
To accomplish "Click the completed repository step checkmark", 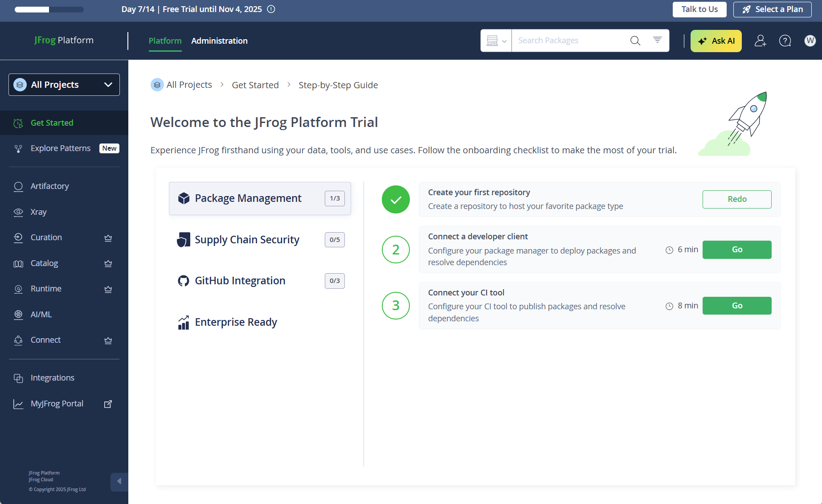I will point(396,199).
